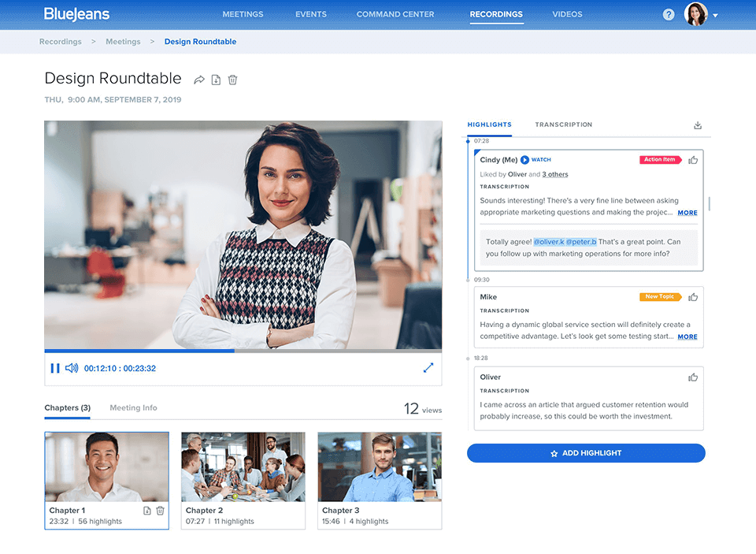Open the Videos nav tab
Viewport: 756px width, 554px height.
[567, 14]
